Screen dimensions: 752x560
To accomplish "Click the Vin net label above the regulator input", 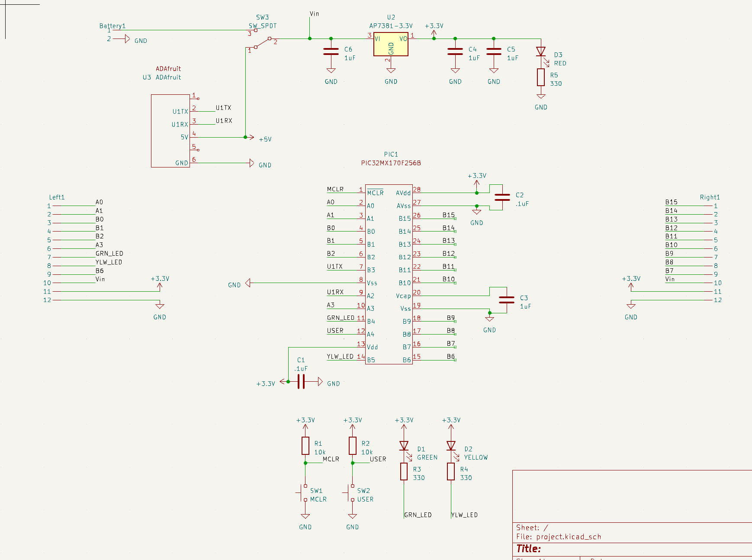I will coord(314,14).
